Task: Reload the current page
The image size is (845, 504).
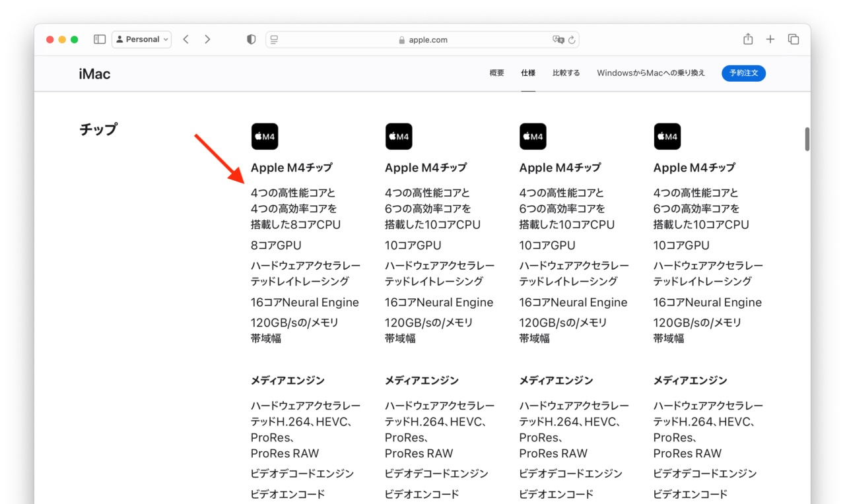Action: click(x=572, y=40)
